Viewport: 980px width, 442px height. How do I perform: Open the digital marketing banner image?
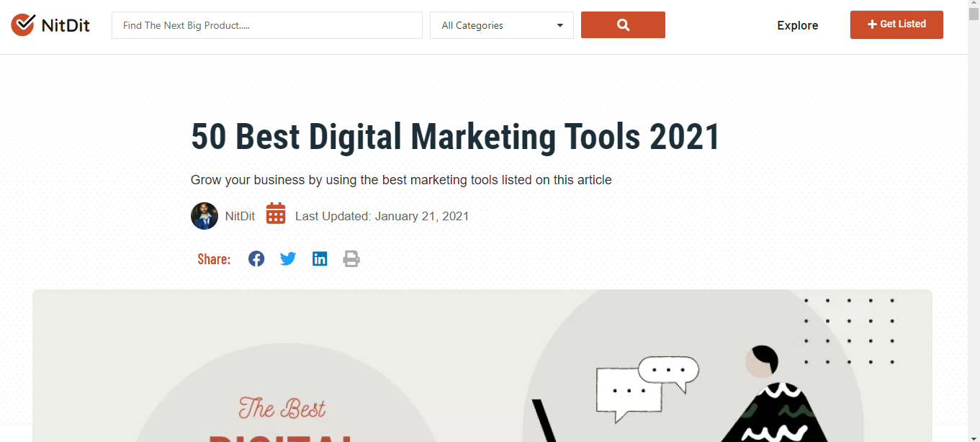coord(482,366)
